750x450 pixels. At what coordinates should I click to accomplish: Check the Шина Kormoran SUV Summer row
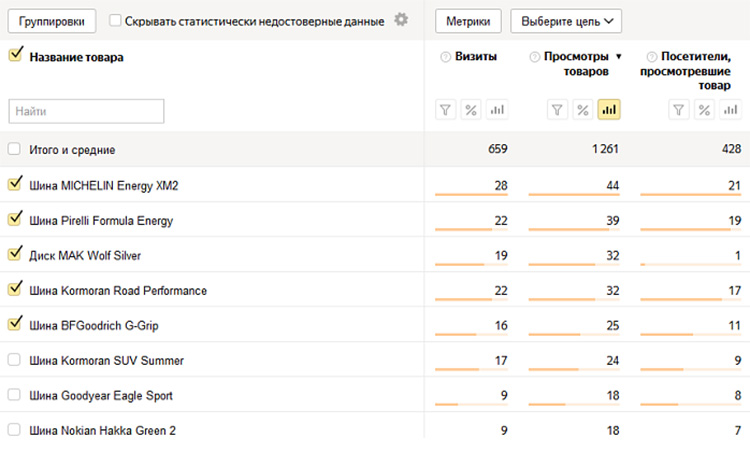(14, 360)
